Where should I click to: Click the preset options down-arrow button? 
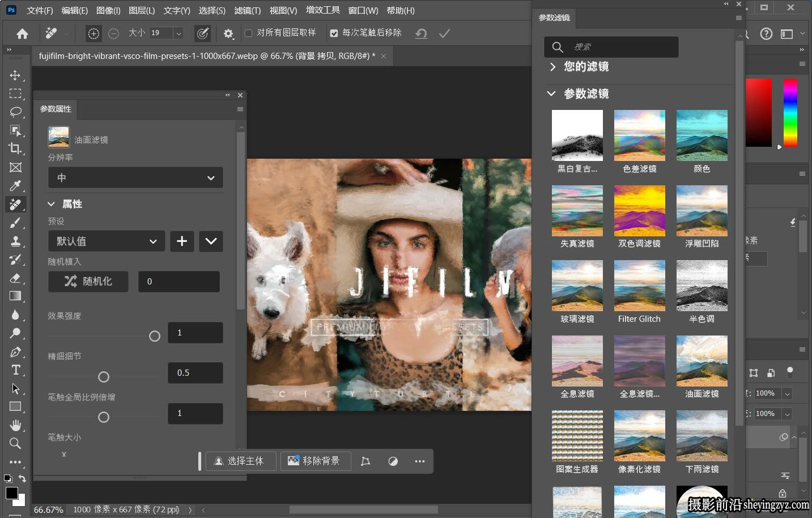[x=211, y=241]
